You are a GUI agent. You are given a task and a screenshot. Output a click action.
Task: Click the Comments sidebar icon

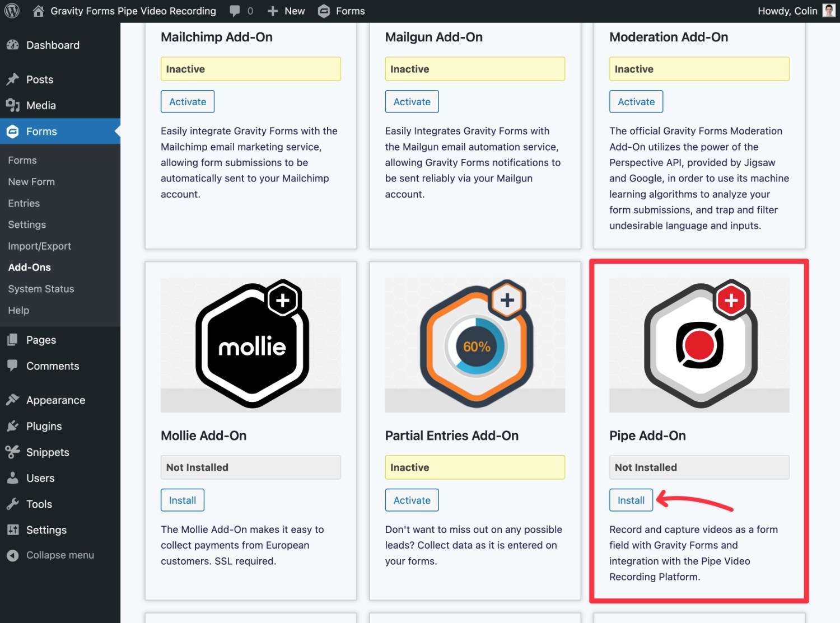(x=13, y=366)
